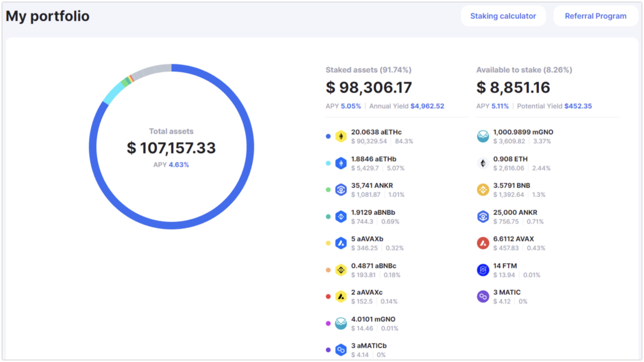Click the orange legend dot beside aBNBc
This screenshot has height=362, width=644.
coord(328,270)
